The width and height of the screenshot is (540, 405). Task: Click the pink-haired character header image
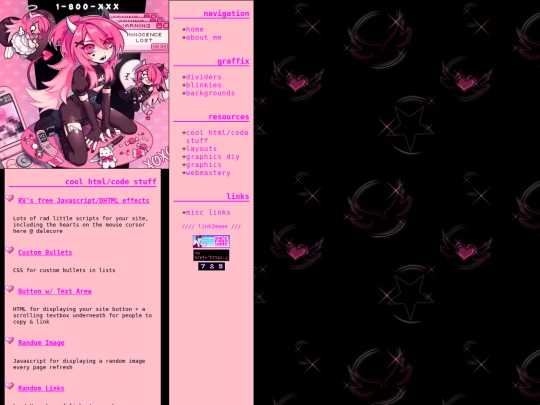[x=84, y=84]
